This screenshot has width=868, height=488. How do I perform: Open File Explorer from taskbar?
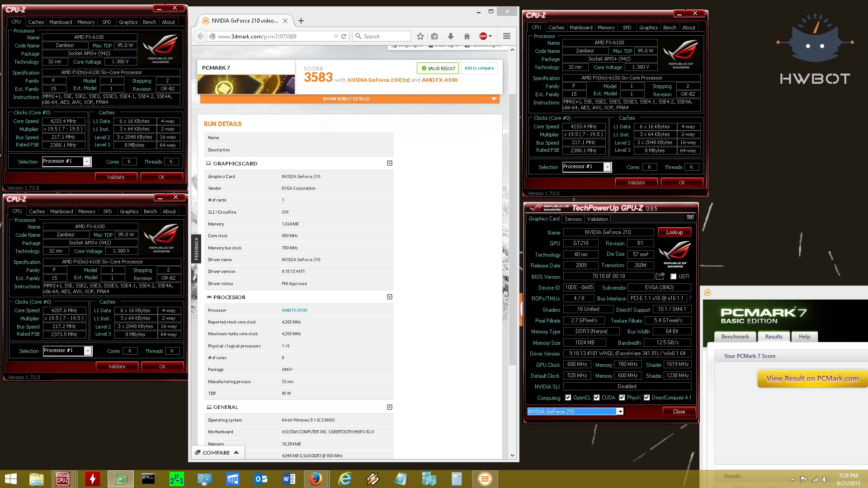click(x=36, y=479)
